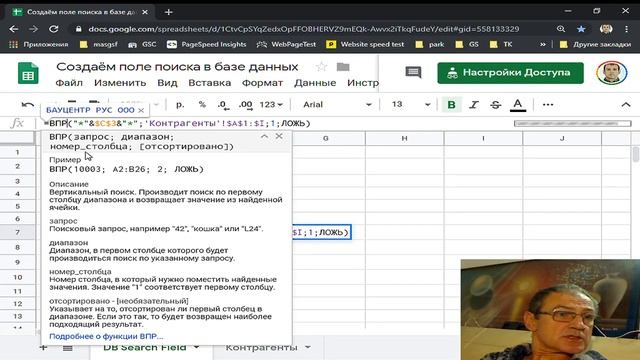Move document using folder icon
Image resolution: width=640 pixels, height=360 pixels.
coord(343,67)
